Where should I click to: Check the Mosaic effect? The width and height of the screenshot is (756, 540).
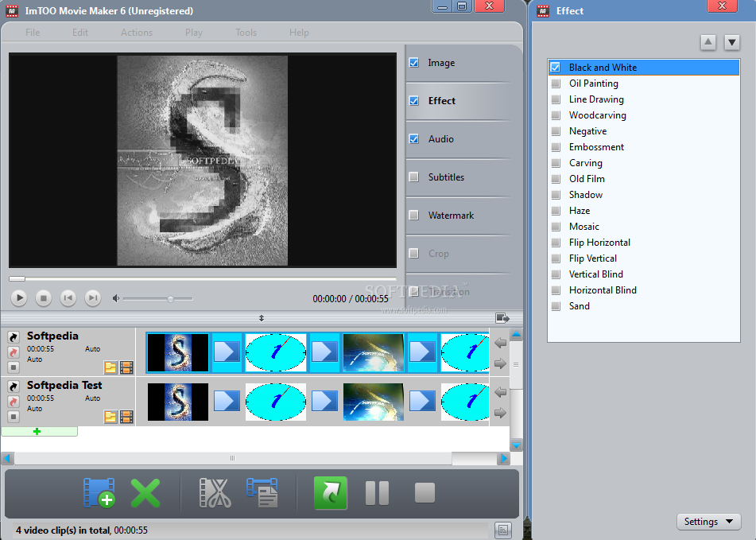pos(556,227)
